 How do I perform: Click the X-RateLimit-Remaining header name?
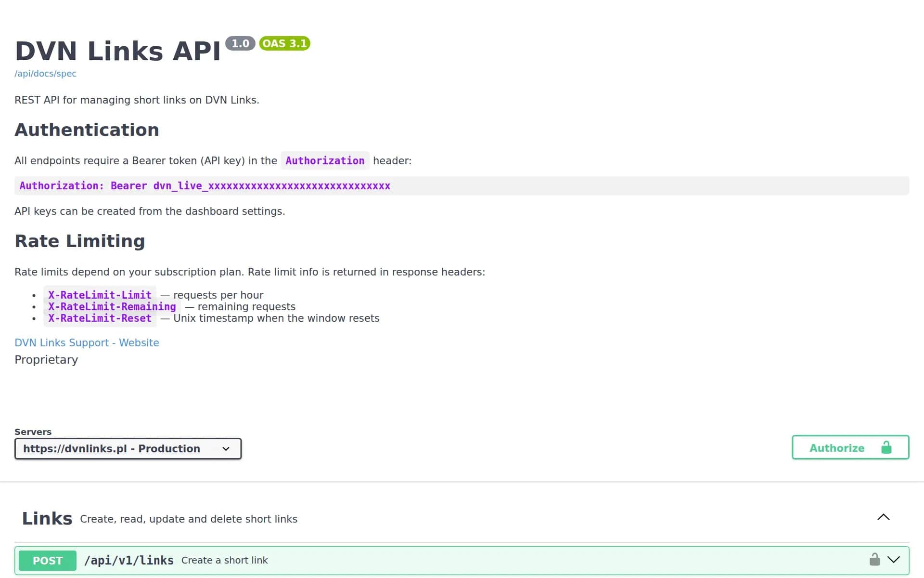coord(112,306)
